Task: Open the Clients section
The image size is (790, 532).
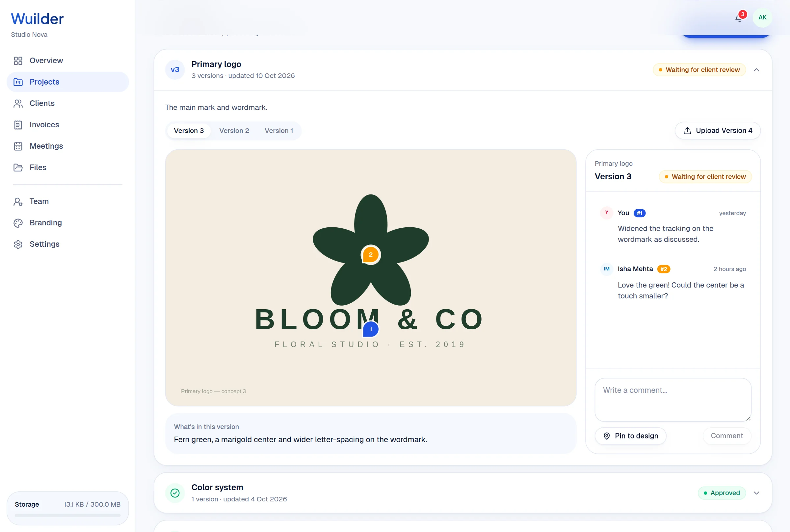Action: 67,103
